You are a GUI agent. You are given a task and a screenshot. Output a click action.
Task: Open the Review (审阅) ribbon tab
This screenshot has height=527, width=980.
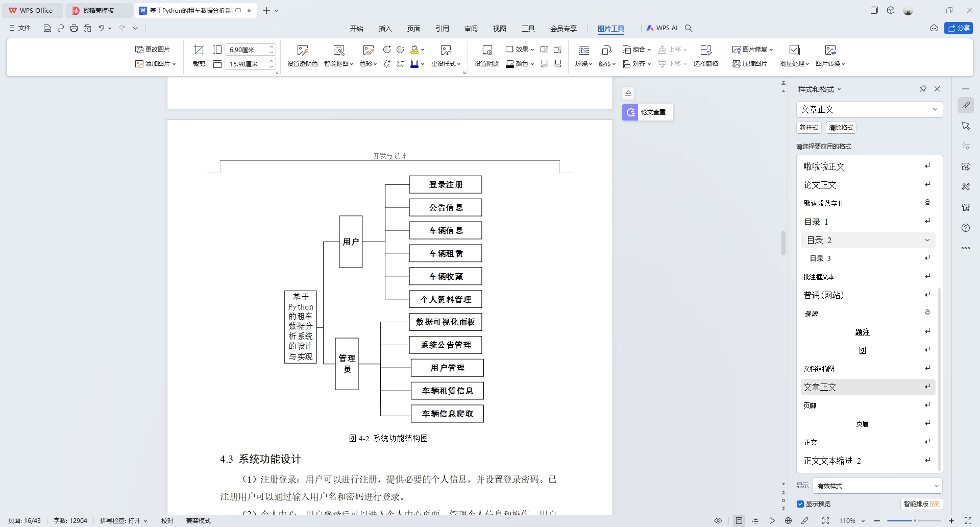click(471, 29)
